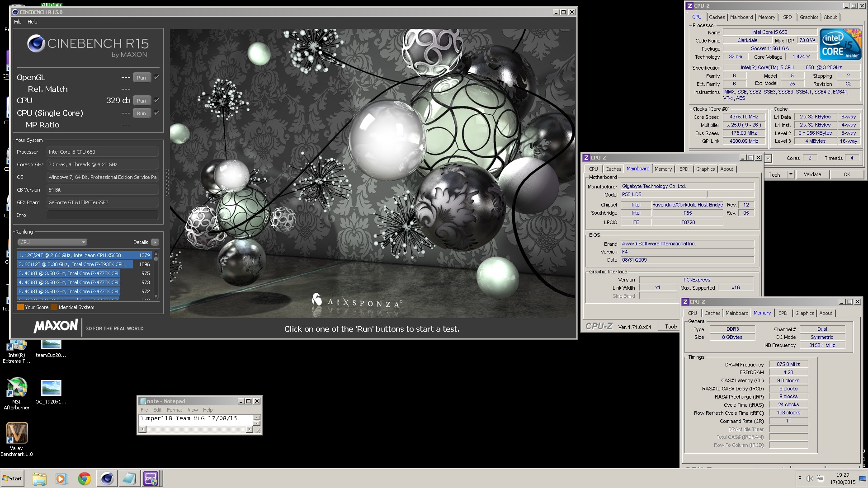
Task: Open Notepad Edit menu
Action: (x=157, y=410)
